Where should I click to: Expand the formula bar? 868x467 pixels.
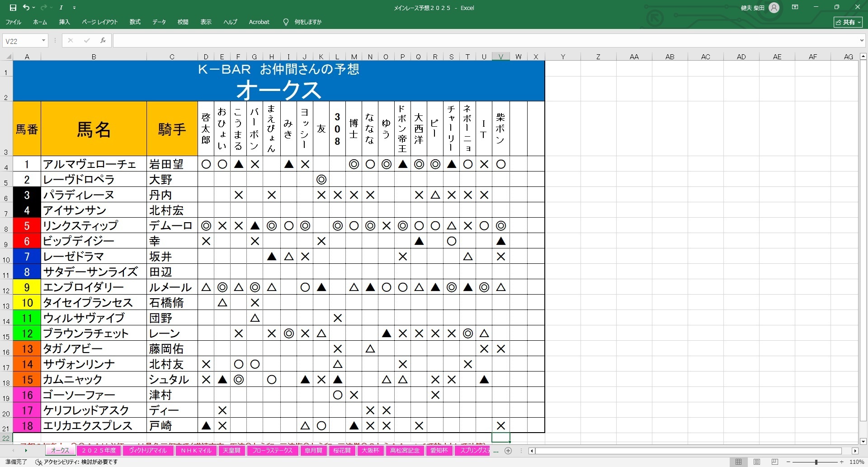(861, 41)
